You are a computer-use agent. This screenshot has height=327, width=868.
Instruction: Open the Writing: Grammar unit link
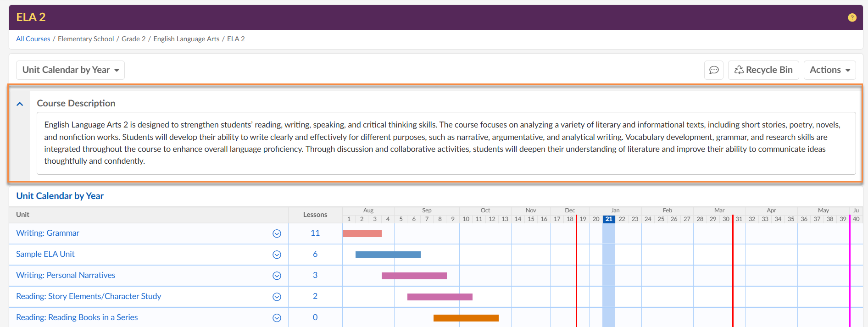click(48, 233)
